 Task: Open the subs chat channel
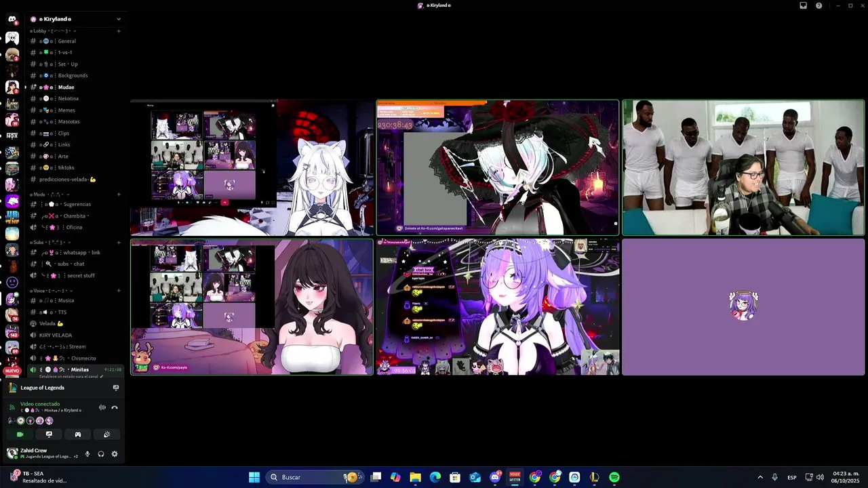(75, 264)
